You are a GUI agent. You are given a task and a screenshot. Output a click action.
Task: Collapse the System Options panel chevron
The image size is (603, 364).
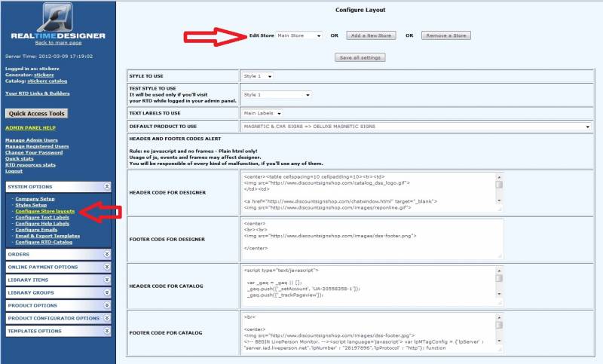point(107,186)
